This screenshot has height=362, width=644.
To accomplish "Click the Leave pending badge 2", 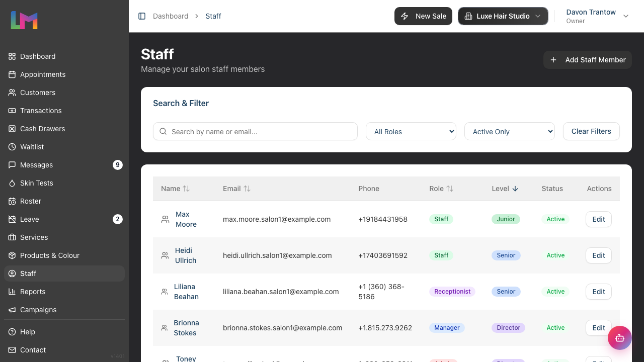I will tap(118, 219).
